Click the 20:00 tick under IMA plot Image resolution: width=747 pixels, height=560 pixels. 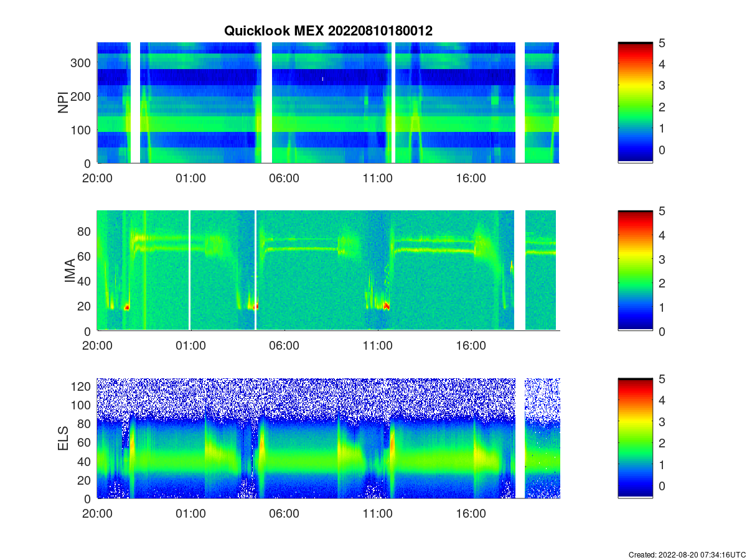pos(97,346)
